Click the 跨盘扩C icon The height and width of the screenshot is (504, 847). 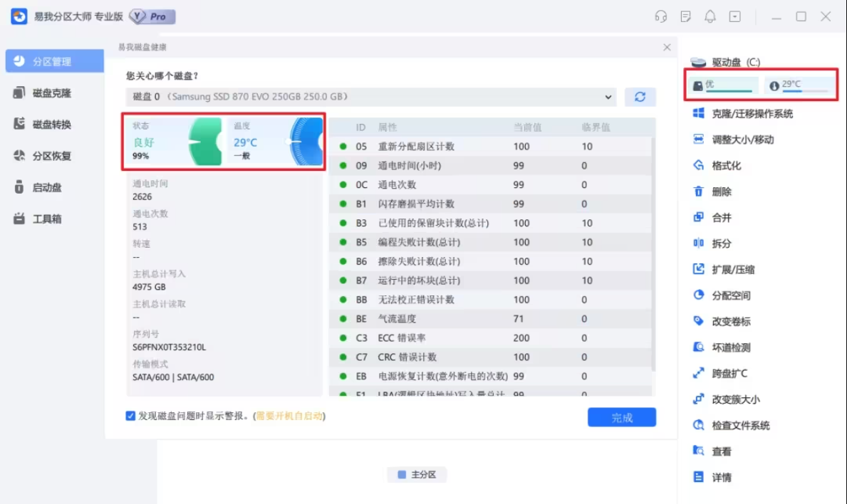point(698,373)
